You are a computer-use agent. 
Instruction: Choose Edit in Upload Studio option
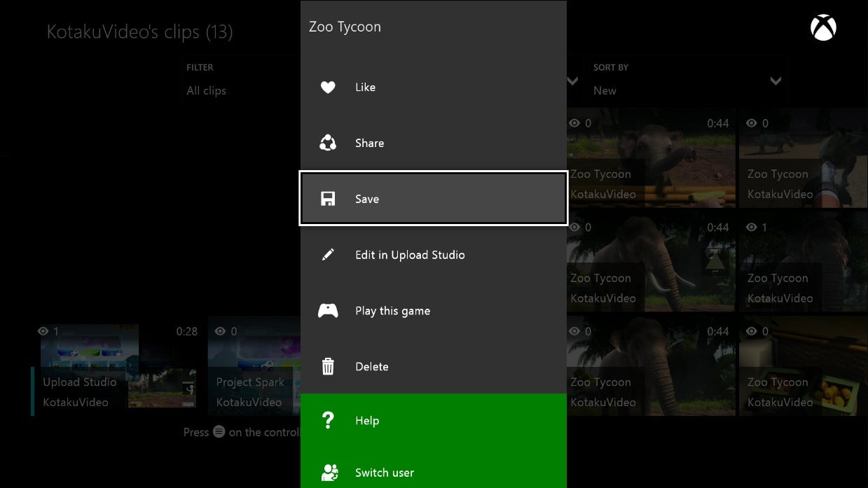click(410, 255)
